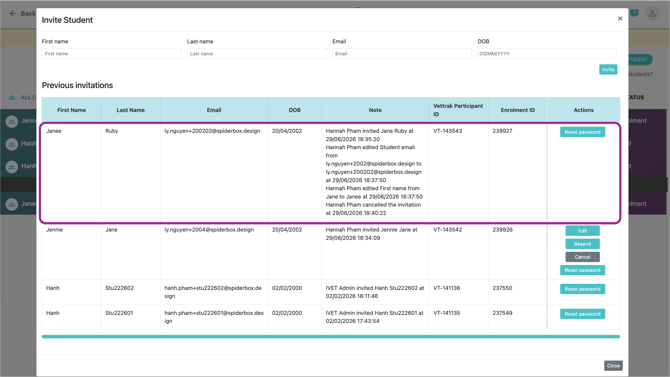Resend the Jennie Jane invitation
The image size is (670, 377).
582,244
